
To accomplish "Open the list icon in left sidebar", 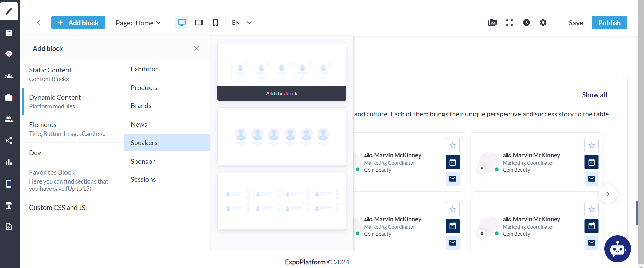I will coord(9,33).
